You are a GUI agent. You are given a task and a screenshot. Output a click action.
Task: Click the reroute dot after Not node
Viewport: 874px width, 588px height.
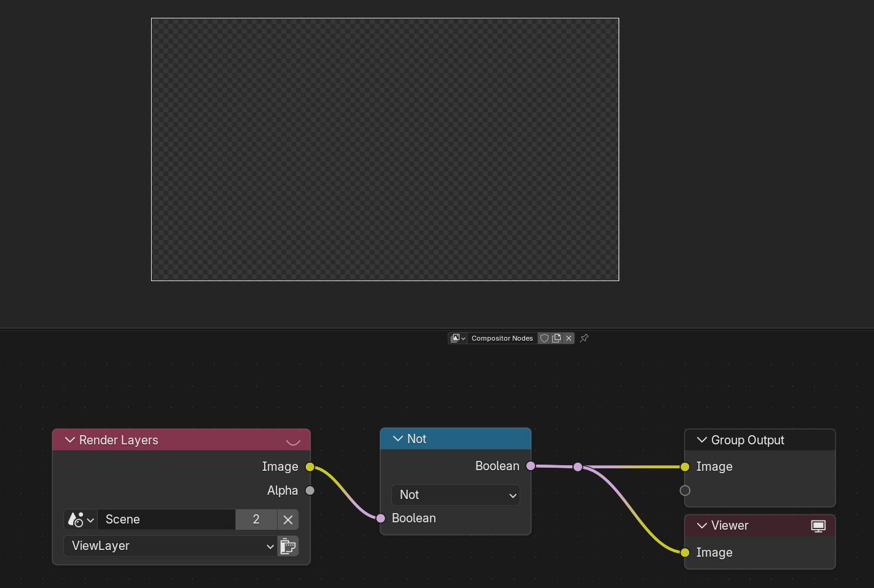578,467
